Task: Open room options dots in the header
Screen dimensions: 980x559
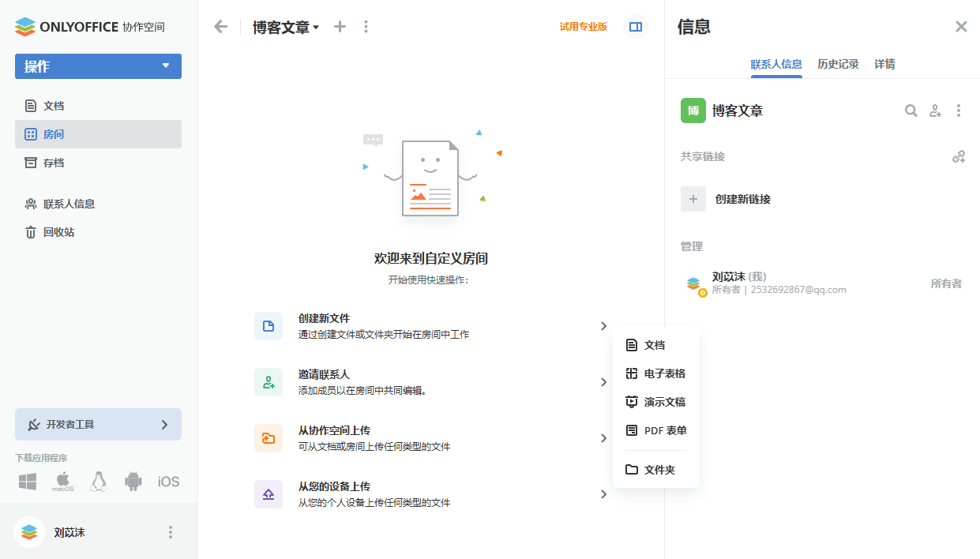Action: click(x=366, y=27)
